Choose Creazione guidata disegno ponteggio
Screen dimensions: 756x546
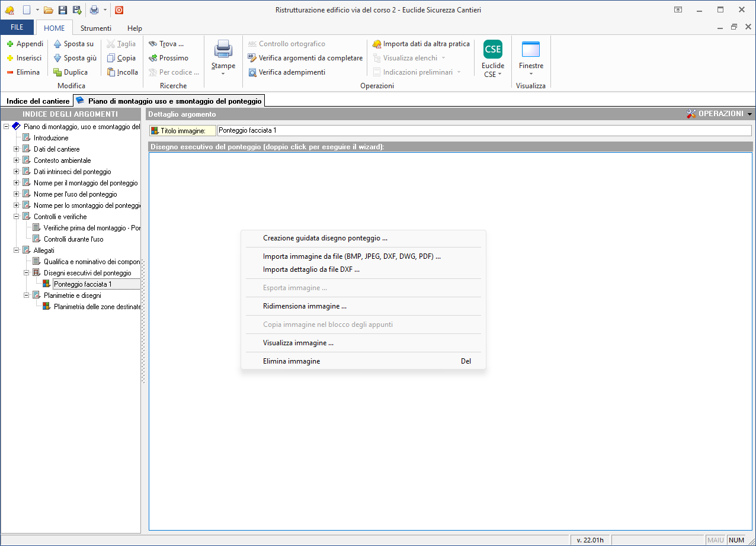pos(325,238)
